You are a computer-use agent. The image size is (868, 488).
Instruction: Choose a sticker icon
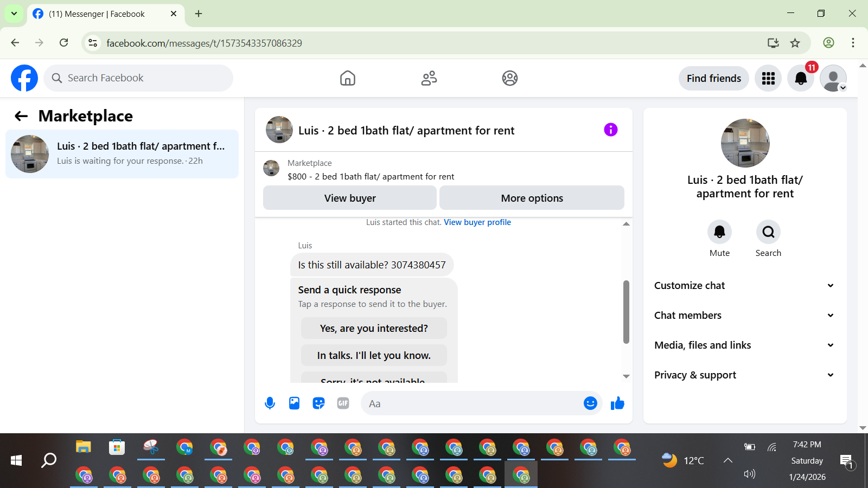[318, 403]
